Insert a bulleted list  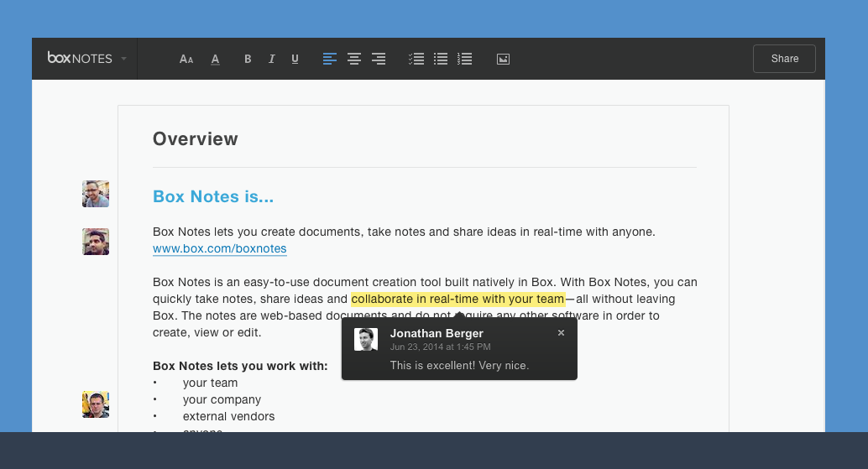click(x=440, y=59)
